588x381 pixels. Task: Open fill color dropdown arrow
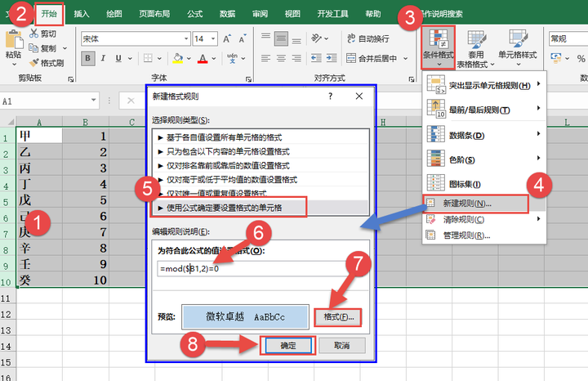pos(189,59)
